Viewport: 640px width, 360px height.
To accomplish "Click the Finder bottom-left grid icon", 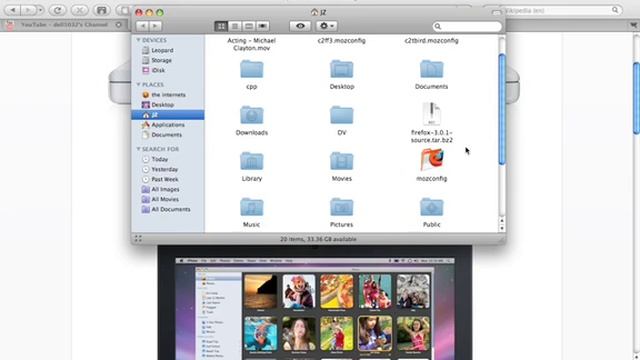I will tap(138, 239).
